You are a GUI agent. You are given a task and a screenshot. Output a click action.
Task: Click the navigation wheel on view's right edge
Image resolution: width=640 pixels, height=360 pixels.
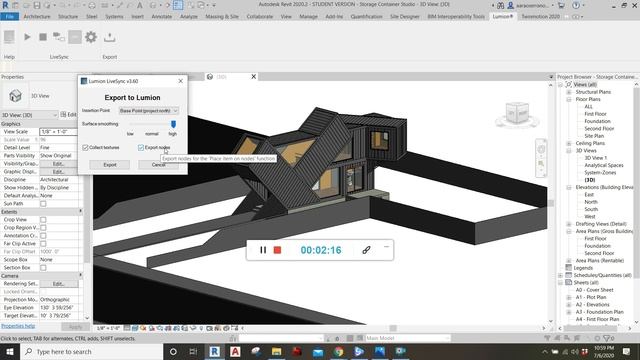pyautogui.click(x=541, y=149)
